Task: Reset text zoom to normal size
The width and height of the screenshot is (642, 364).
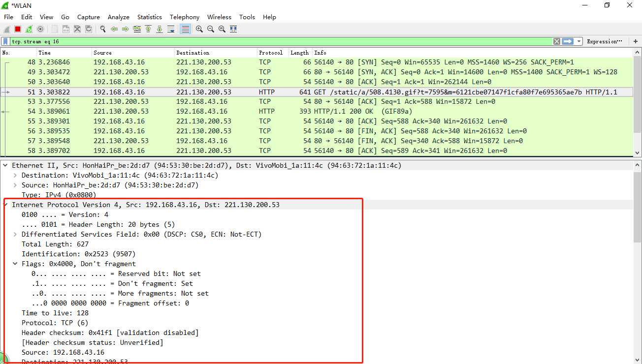Action: click(222, 30)
